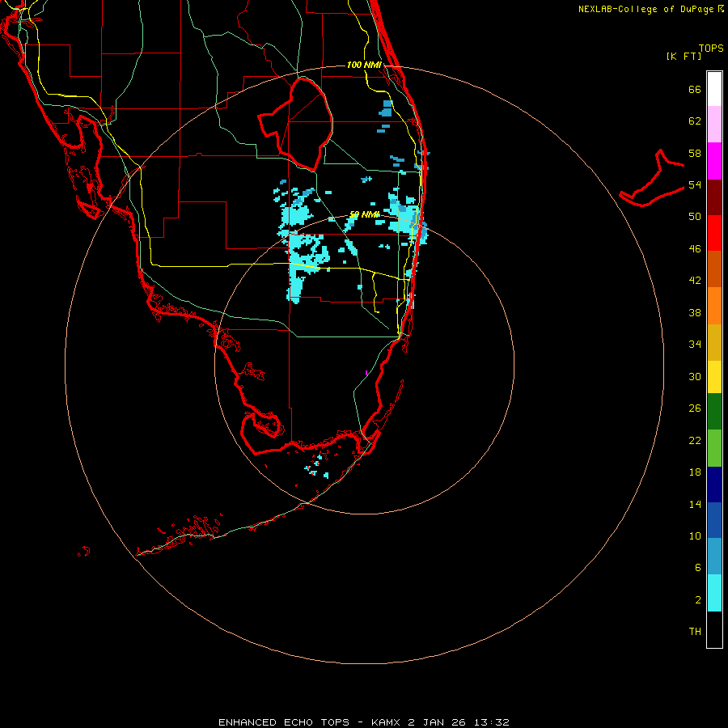Click the legend value '54'
The height and width of the screenshot is (728, 728).
pos(695,184)
